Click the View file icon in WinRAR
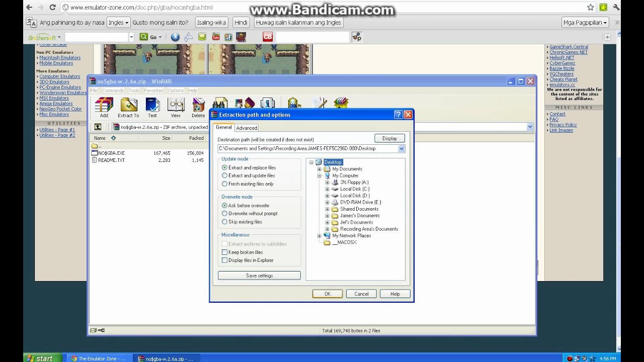Image resolution: width=644 pixels, height=362 pixels. pos(176,105)
